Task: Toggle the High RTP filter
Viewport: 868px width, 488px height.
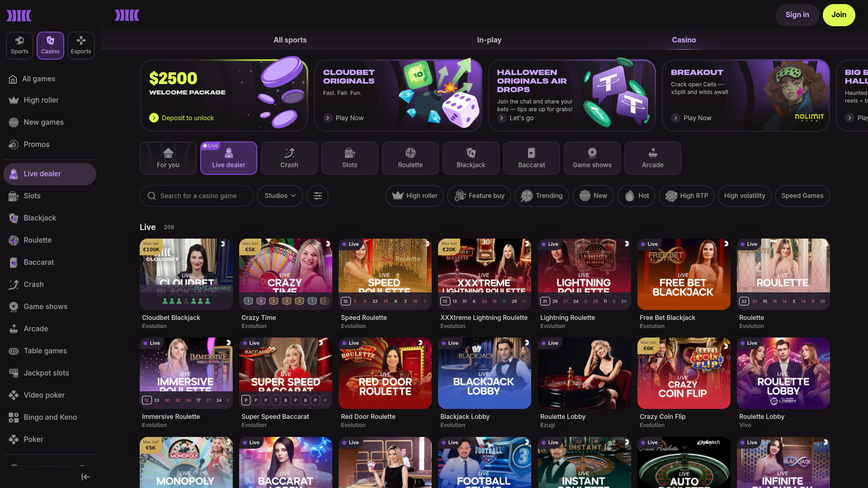Action: coord(687,196)
